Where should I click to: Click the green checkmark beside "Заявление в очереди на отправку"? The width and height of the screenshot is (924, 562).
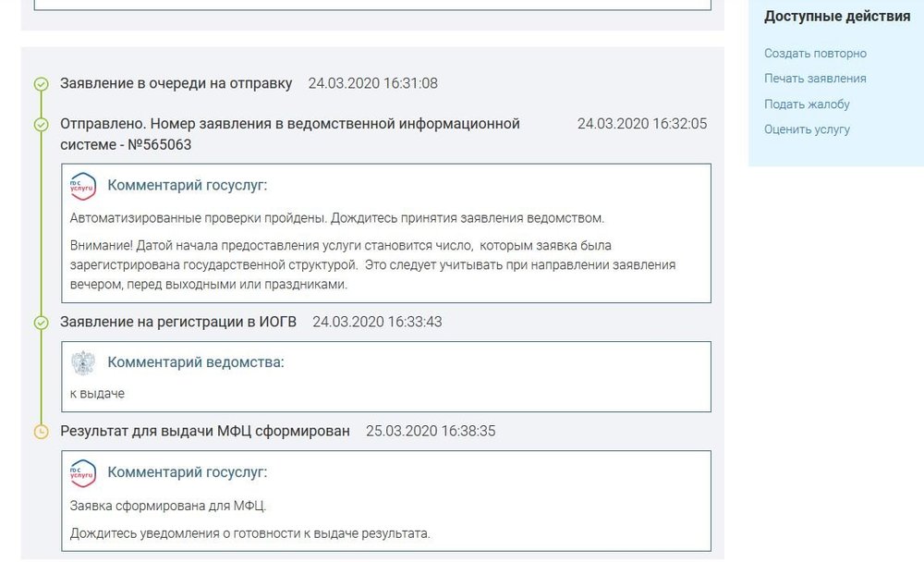pos(40,83)
